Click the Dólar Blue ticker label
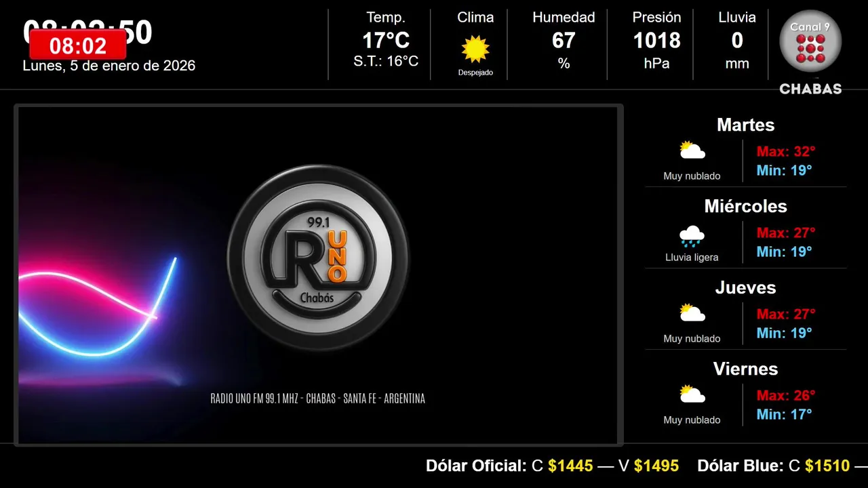Viewport: 868px width, 488px height. tap(741, 466)
